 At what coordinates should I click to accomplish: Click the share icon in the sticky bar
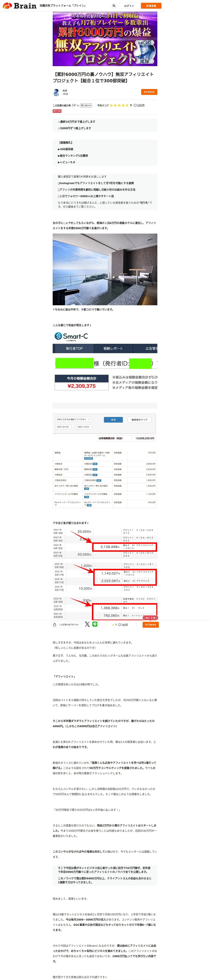coord(54,625)
